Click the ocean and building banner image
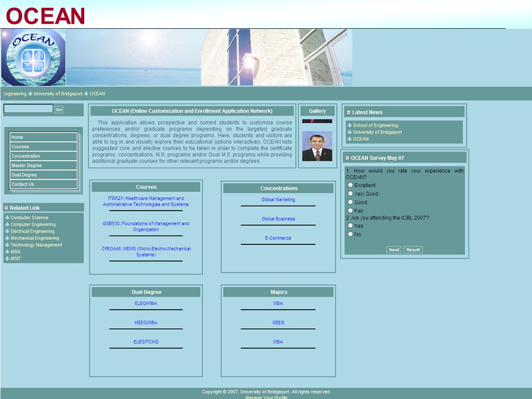 (x=209, y=57)
